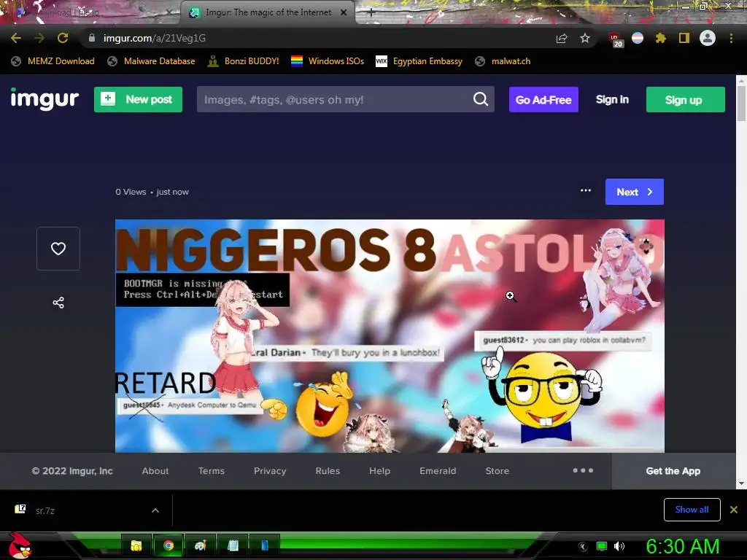Click the imgur logo
747x560 pixels.
pyautogui.click(x=44, y=99)
